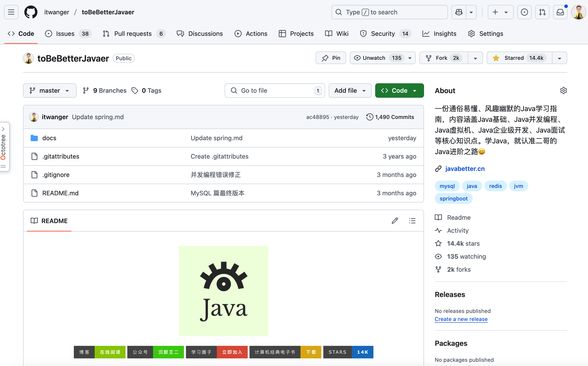Open Copilot chat from the top bar
Image resolution: width=588 pixels, height=366 pixels.
click(x=458, y=12)
